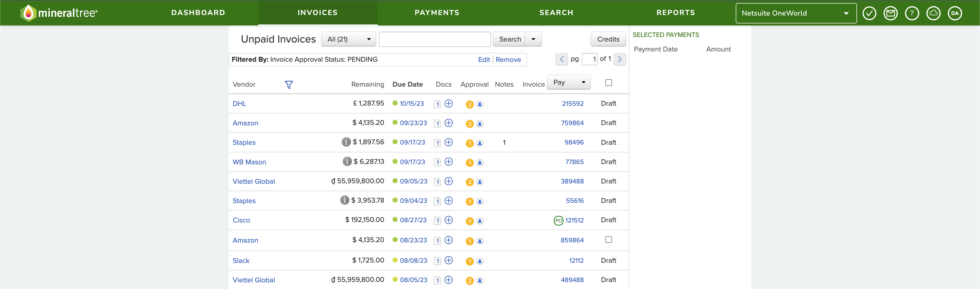This screenshot has height=289, width=980.
Task: Sort by Remaining column header
Action: pyautogui.click(x=367, y=84)
